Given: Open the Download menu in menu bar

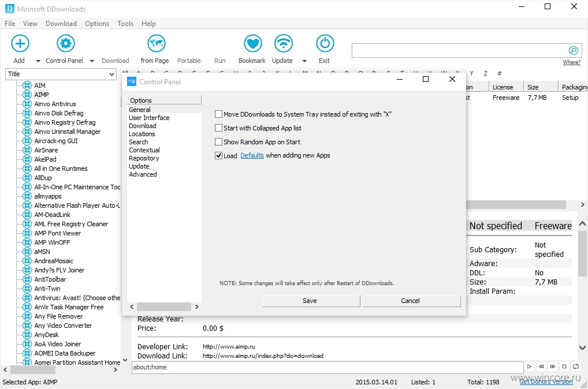Looking at the screenshot, I should pyautogui.click(x=61, y=24).
